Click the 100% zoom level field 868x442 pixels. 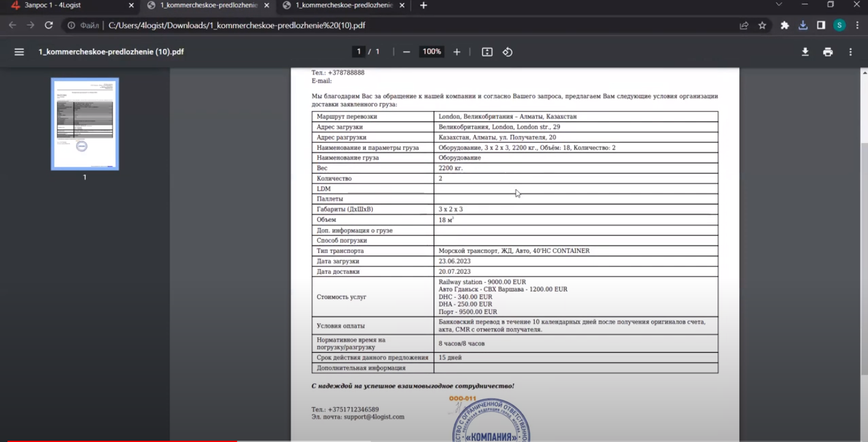432,52
